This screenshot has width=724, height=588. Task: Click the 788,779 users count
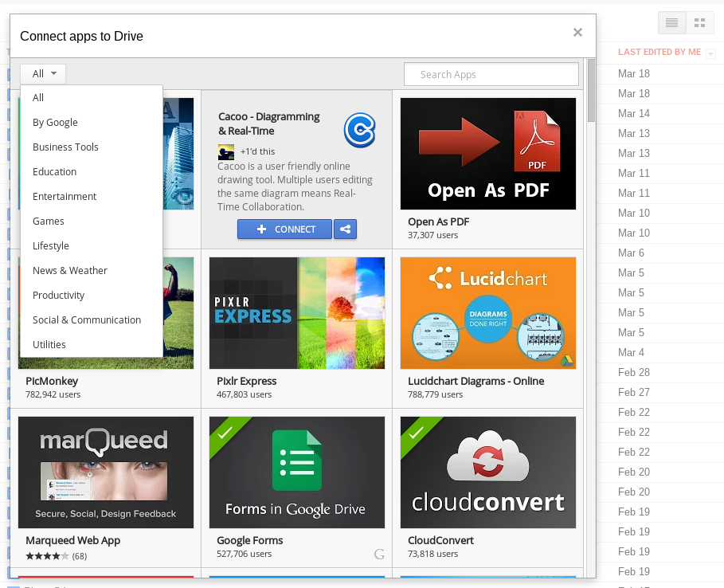point(436,395)
